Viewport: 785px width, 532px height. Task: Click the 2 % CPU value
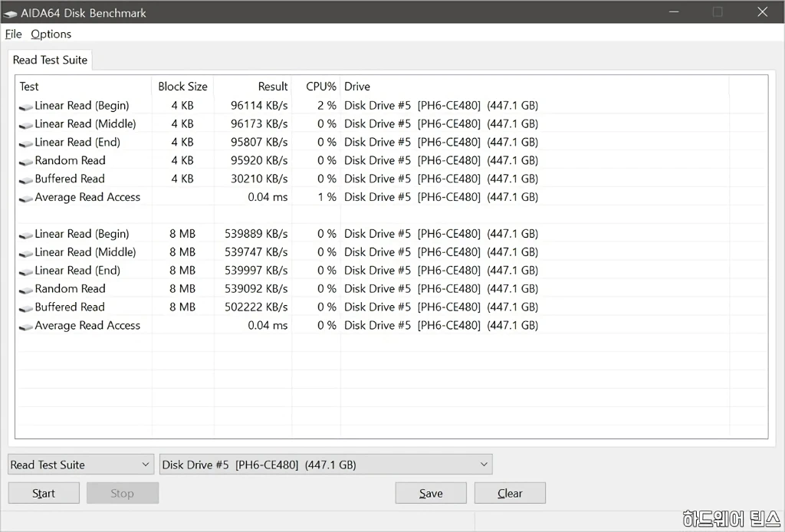pyautogui.click(x=327, y=106)
